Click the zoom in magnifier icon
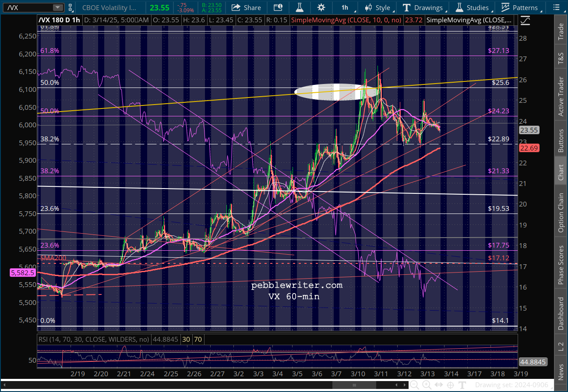The height and width of the screenshot is (392, 568). tap(426, 385)
